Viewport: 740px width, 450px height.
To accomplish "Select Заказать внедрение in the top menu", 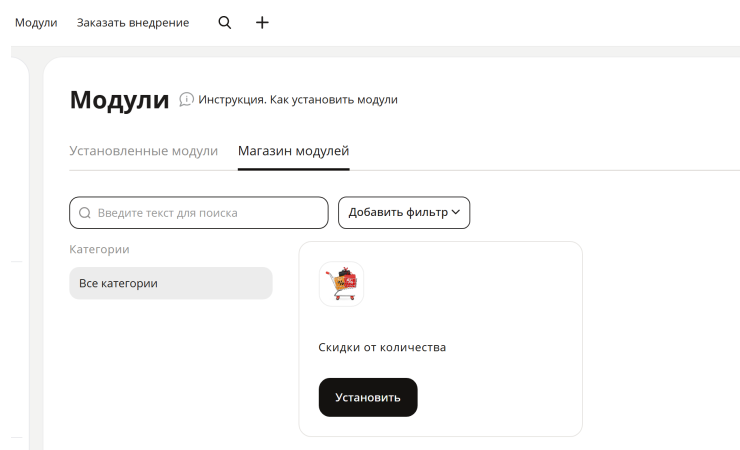I will pyautogui.click(x=133, y=23).
